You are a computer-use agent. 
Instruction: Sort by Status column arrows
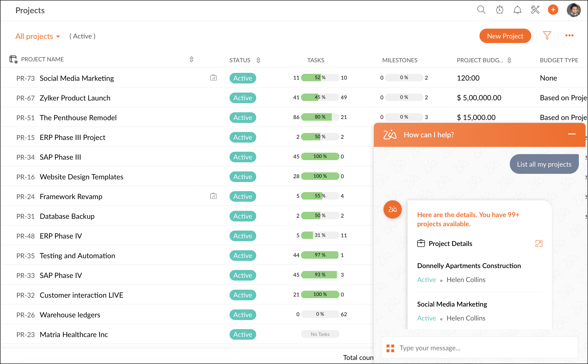coord(258,60)
